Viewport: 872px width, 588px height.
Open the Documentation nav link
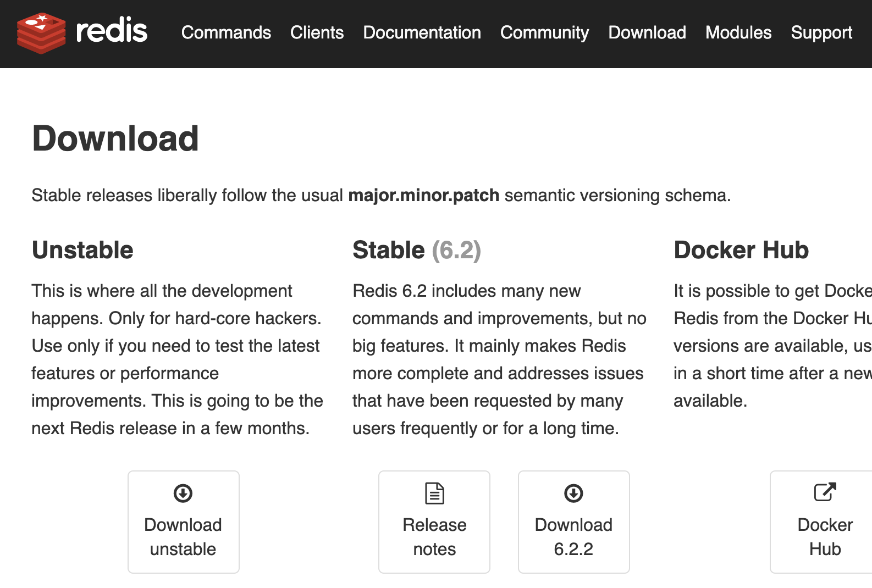[x=422, y=32]
